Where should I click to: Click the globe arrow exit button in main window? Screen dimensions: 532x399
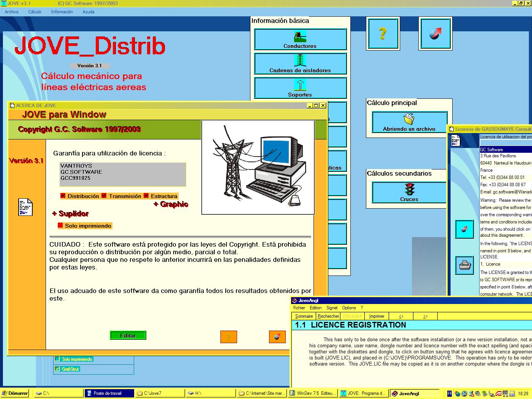[x=435, y=33]
